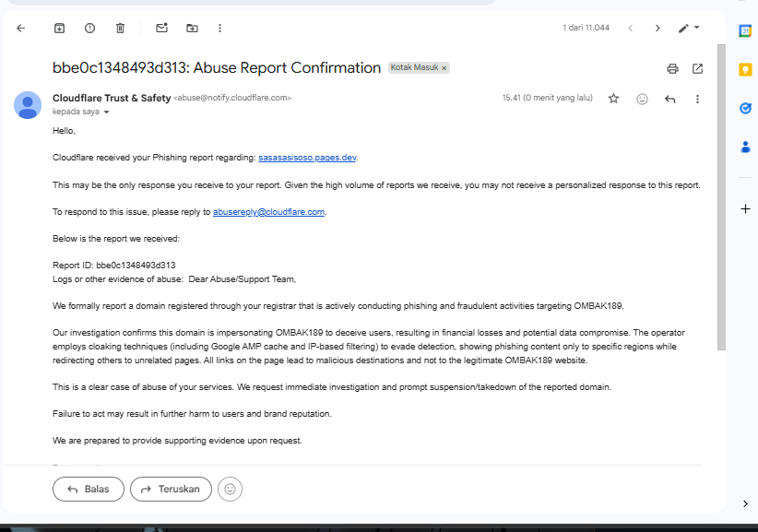Image resolution: width=758 pixels, height=532 pixels.
Task: Open more options in top toolbar
Action: (x=220, y=28)
